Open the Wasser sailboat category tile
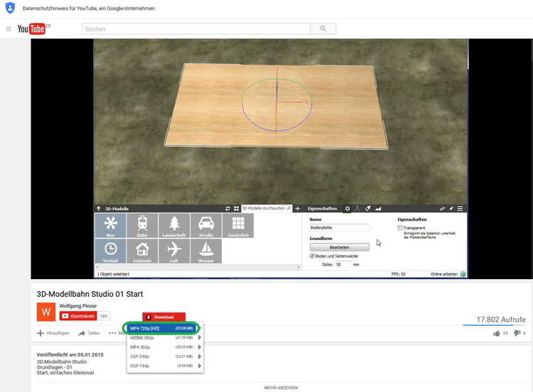Viewport: 533px width, 392px height. coord(206,251)
